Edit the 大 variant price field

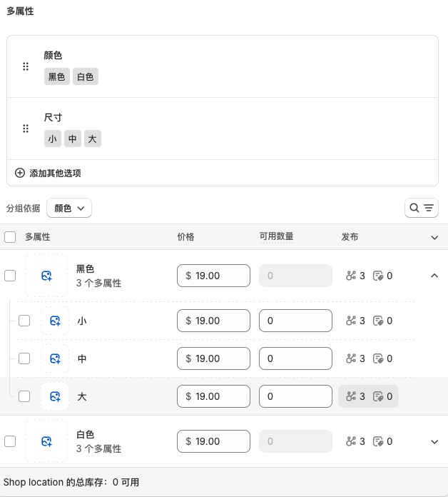pyautogui.click(x=214, y=396)
